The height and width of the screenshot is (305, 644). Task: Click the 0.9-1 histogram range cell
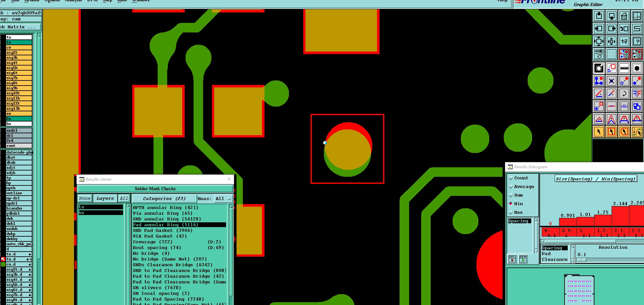(568, 232)
